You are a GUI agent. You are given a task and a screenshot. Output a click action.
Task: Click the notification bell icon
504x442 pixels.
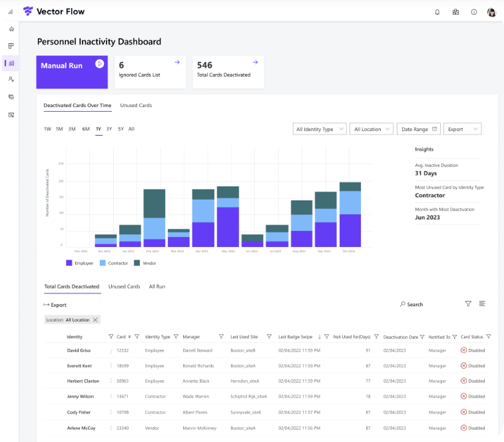click(x=437, y=12)
